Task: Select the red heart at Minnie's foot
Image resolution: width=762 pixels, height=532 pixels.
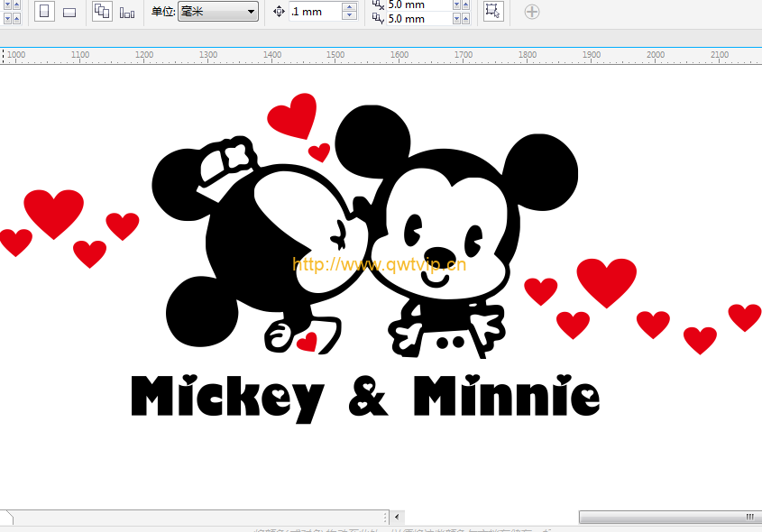Action: [308, 342]
